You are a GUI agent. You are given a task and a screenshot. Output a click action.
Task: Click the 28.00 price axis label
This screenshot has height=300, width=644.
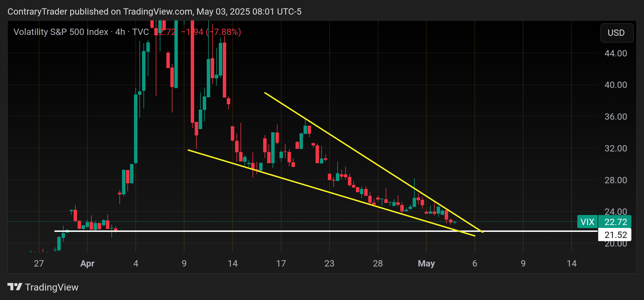(616, 180)
